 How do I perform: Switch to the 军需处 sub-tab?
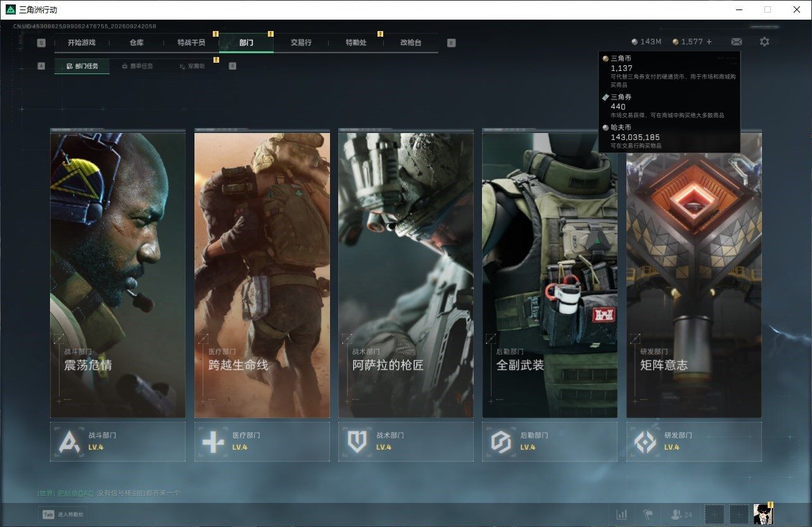[192, 66]
